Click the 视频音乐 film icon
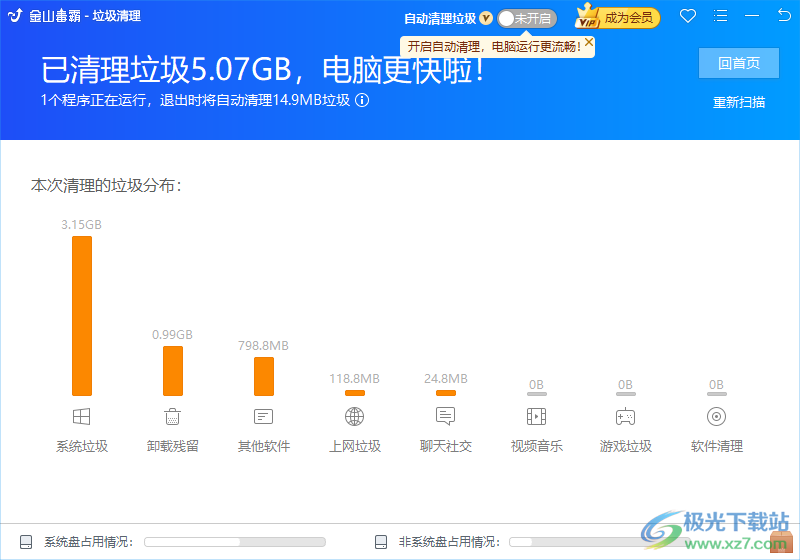This screenshot has width=800, height=560. (x=536, y=417)
